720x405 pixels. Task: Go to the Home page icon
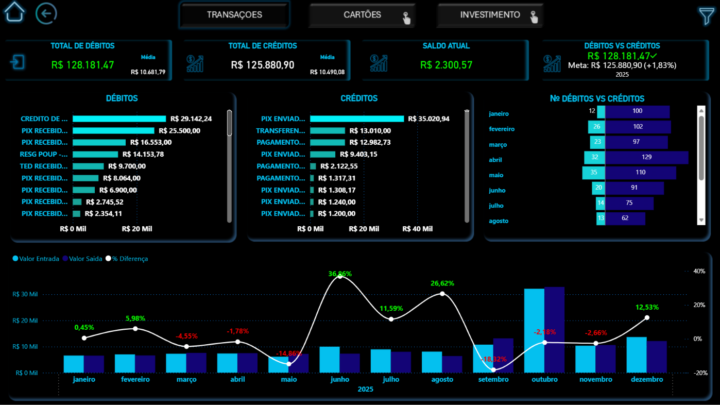[x=14, y=12]
